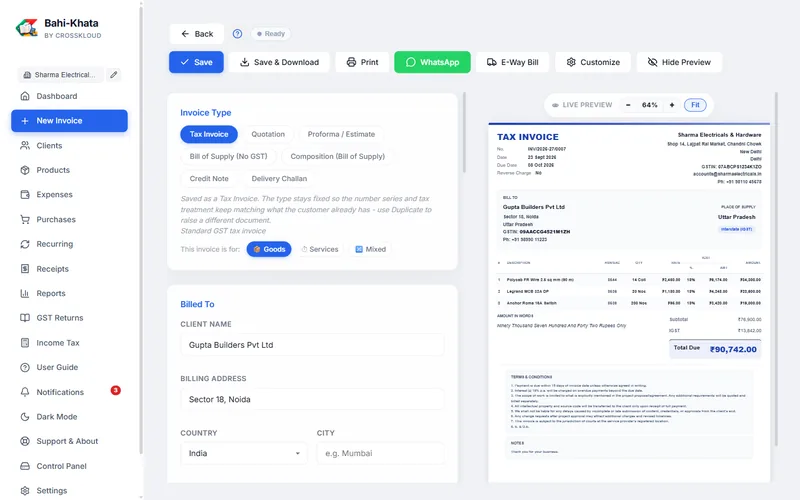Set invoice for Mixed items
The image size is (800, 500).
[370, 249]
